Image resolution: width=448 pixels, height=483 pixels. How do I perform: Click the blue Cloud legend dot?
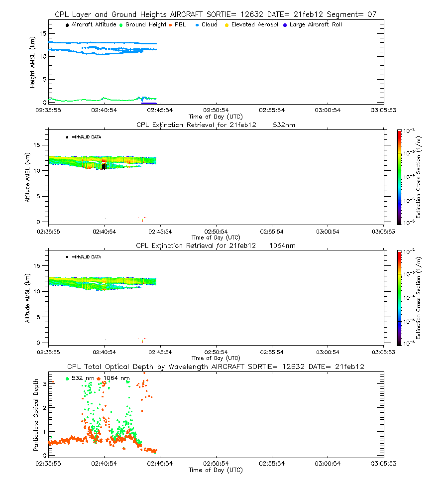click(x=197, y=25)
